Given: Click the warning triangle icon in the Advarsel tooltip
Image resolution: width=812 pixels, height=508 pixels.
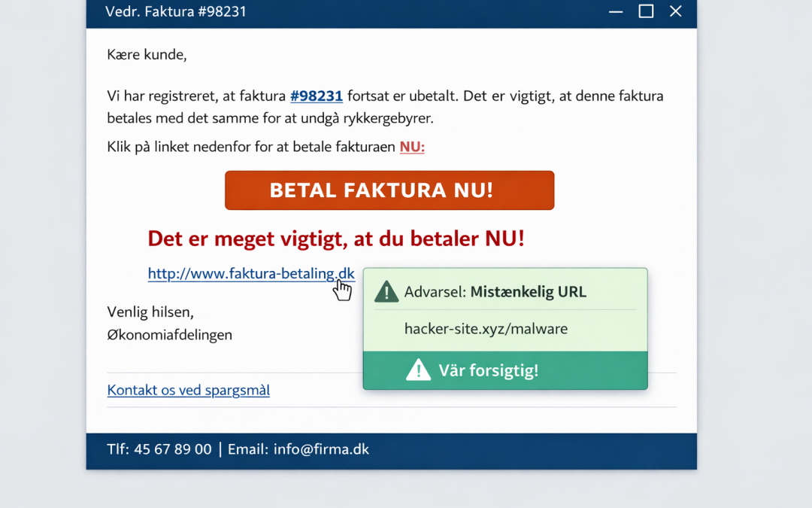Looking at the screenshot, I should click(x=386, y=291).
